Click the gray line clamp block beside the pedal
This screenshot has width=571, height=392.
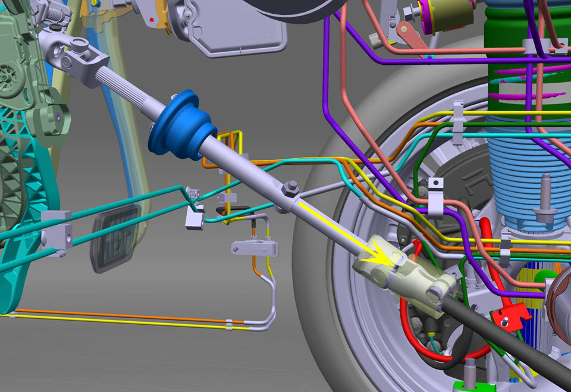(x=56, y=229)
